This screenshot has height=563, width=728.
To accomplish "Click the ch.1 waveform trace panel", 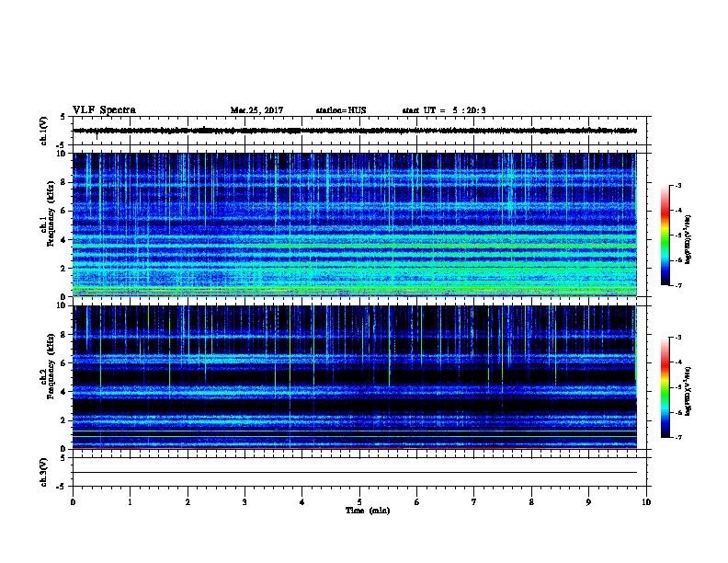I will (359, 131).
